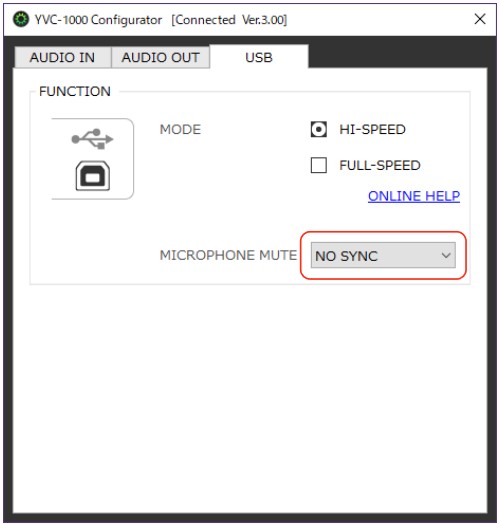Screen dimensions: 499x524
Task: Click the title bar Connected Ver.3.00 text
Action: click(229, 20)
